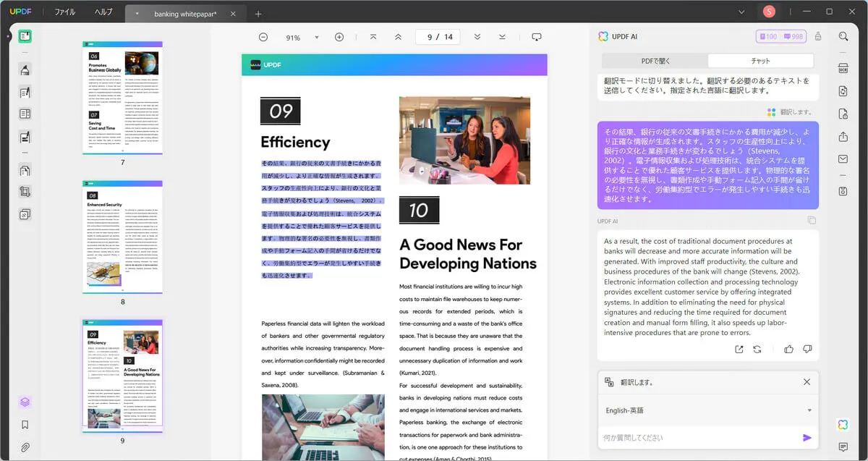868x461 pixels.
Task: Select page 7 thumbnail
Action: [122, 98]
